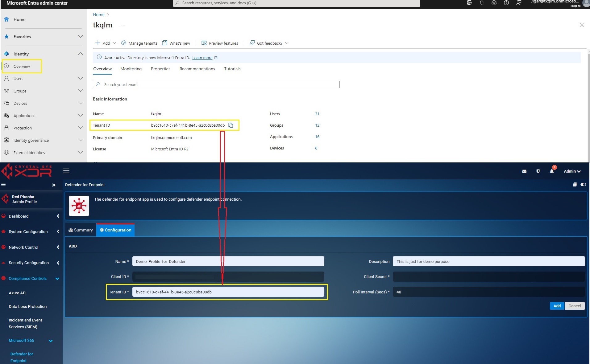
Task: Open What's new link
Action: coord(176,43)
